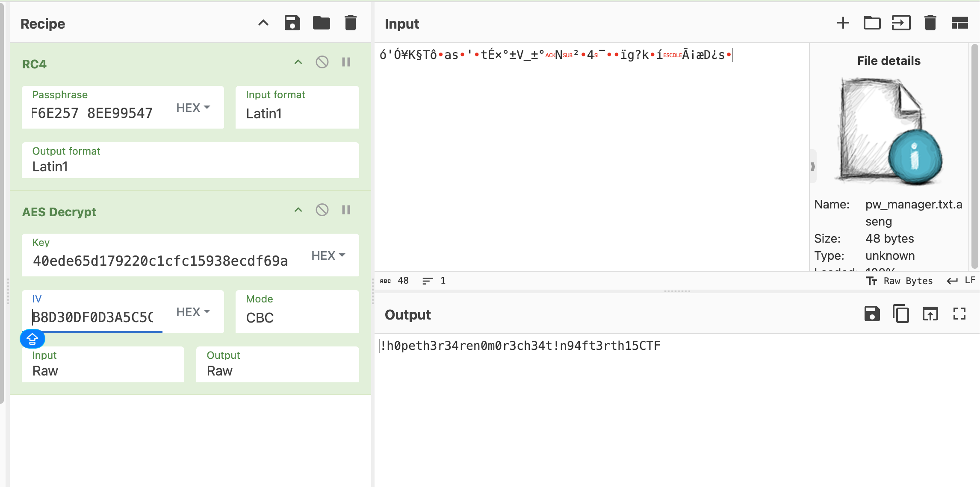The image size is (980, 487).
Task: Add a new input tab with plus icon
Action: 843,23
